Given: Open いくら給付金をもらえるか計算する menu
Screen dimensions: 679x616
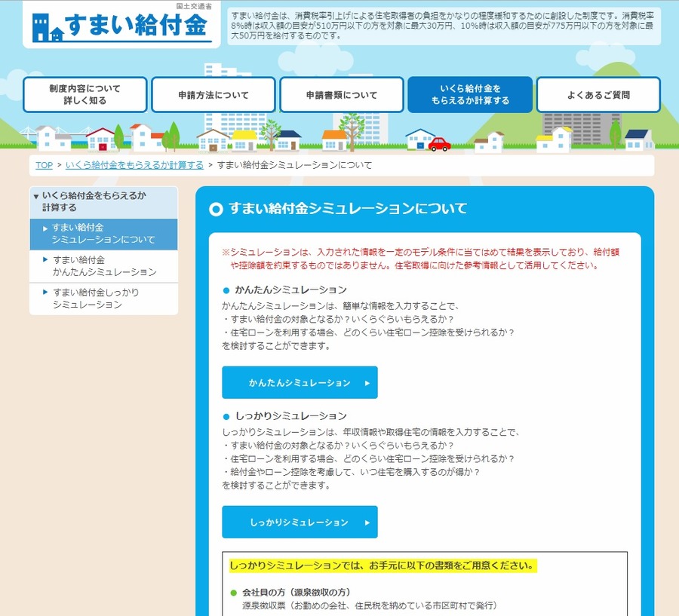Looking at the screenshot, I should click(x=470, y=94).
